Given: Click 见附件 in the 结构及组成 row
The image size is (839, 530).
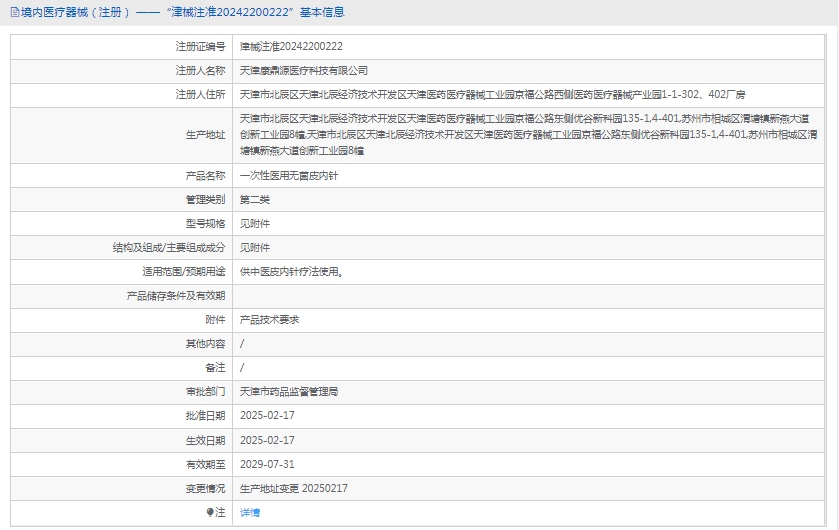Looking at the screenshot, I should [x=254, y=247].
